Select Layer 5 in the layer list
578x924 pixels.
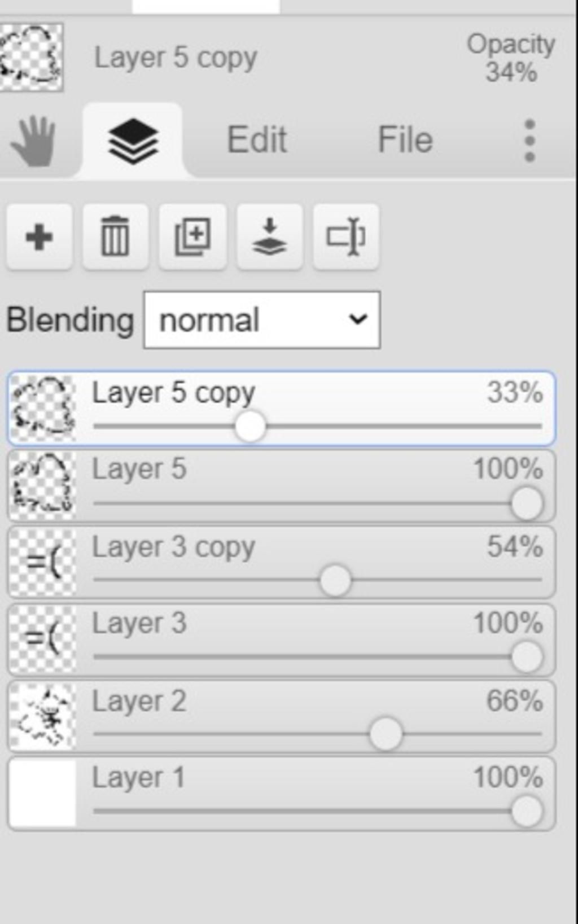tap(281, 485)
